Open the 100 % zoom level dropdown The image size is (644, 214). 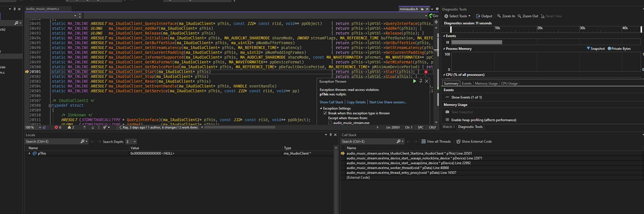(40, 128)
